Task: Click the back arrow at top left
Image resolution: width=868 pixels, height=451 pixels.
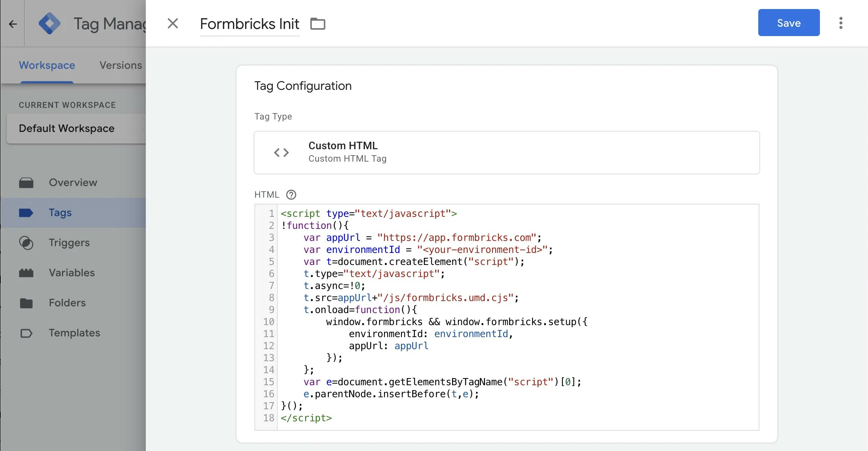Action: pyautogui.click(x=13, y=24)
